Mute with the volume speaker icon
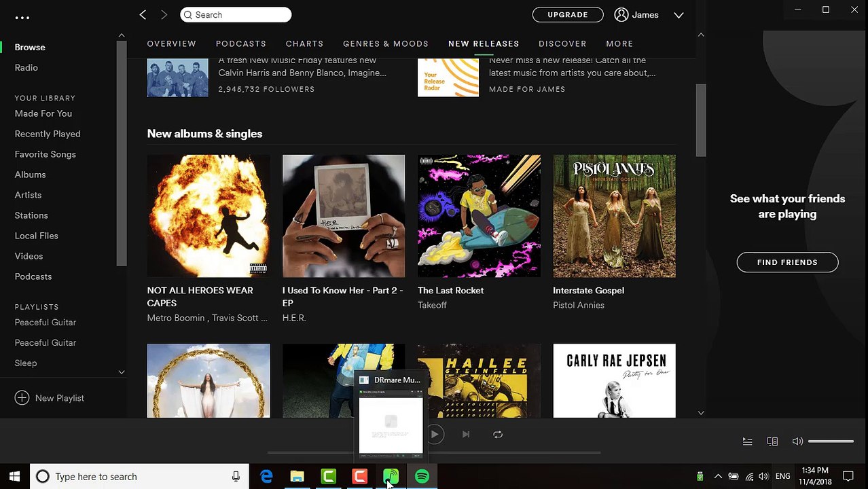Image resolution: width=868 pixels, height=489 pixels. pyautogui.click(x=797, y=441)
